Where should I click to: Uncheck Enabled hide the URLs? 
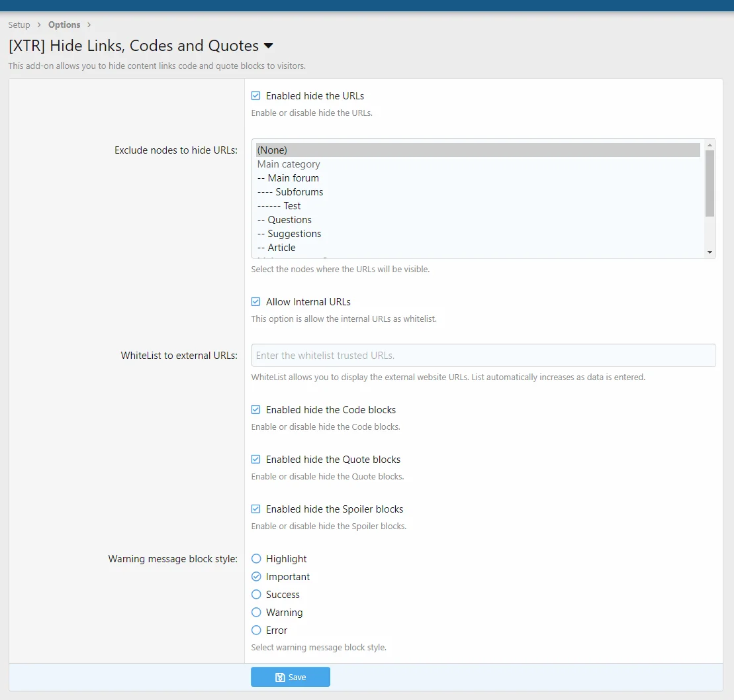(x=256, y=96)
